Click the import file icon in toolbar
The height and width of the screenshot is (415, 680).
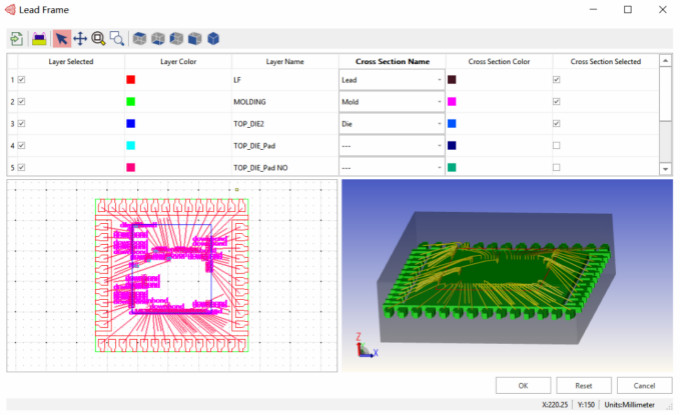pos(16,39)
